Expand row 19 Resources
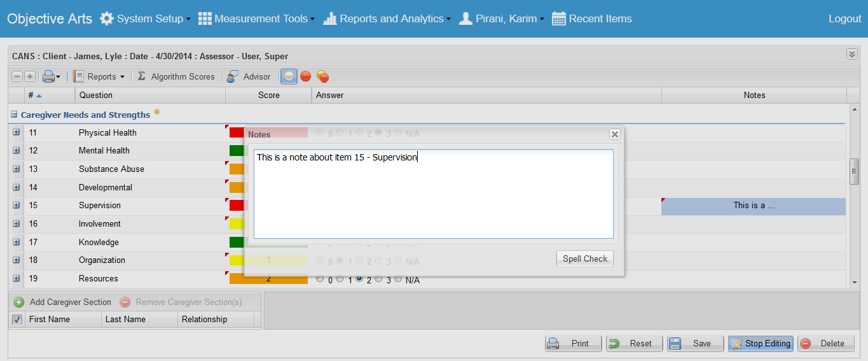The height and width of the screenshot is (361, 868). point(16,278)
